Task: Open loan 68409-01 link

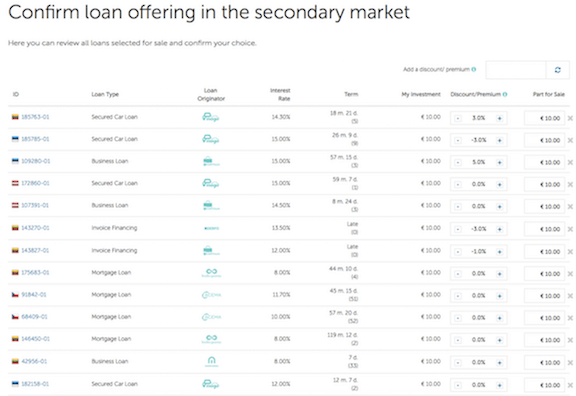Action: click(x=34, y=317)
